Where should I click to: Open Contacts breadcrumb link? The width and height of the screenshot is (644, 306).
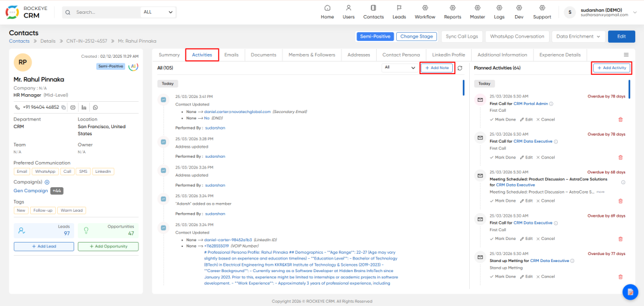click(x=19, y=41)
